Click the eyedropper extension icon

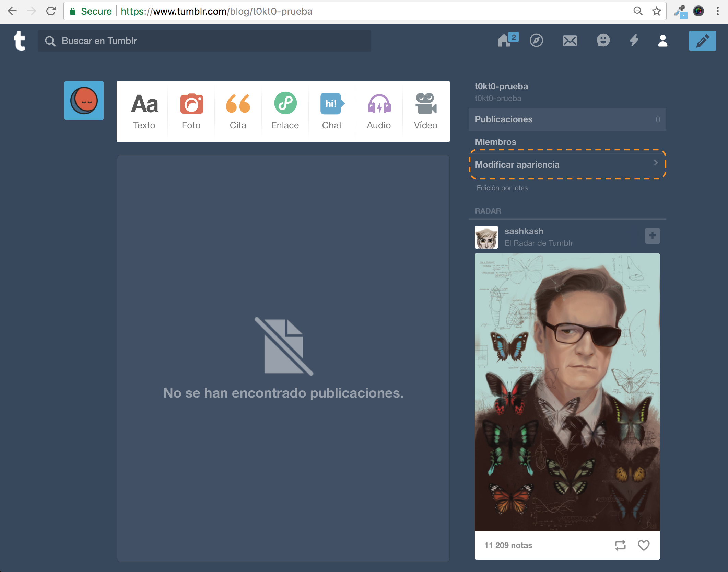tap(681, 11)
